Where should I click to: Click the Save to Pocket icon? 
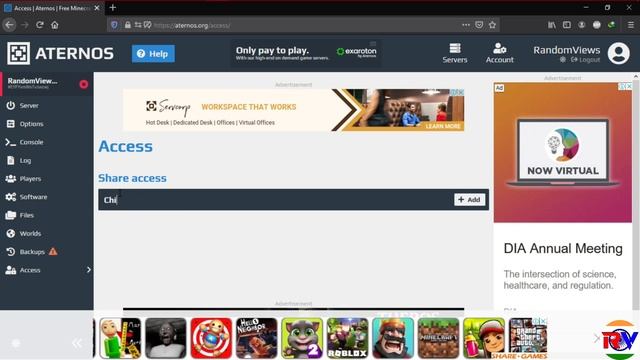(479, 25)
